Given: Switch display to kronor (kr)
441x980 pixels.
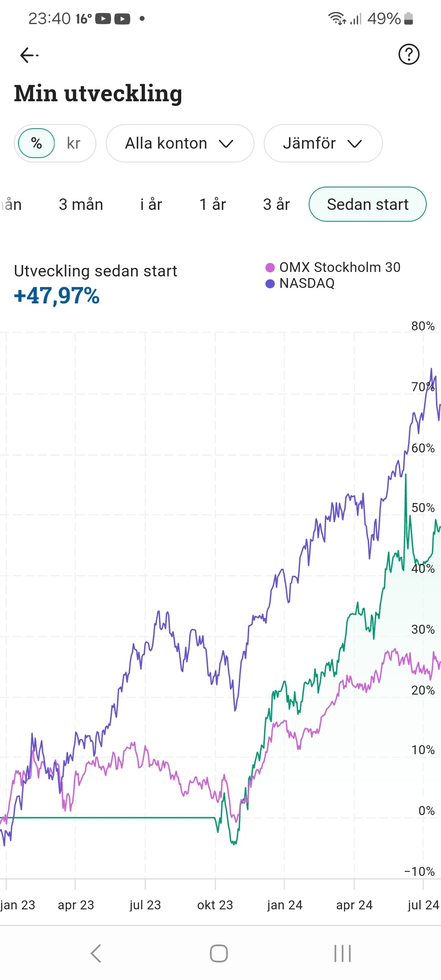Looking at the screenshot, I should tap(73, 143).
